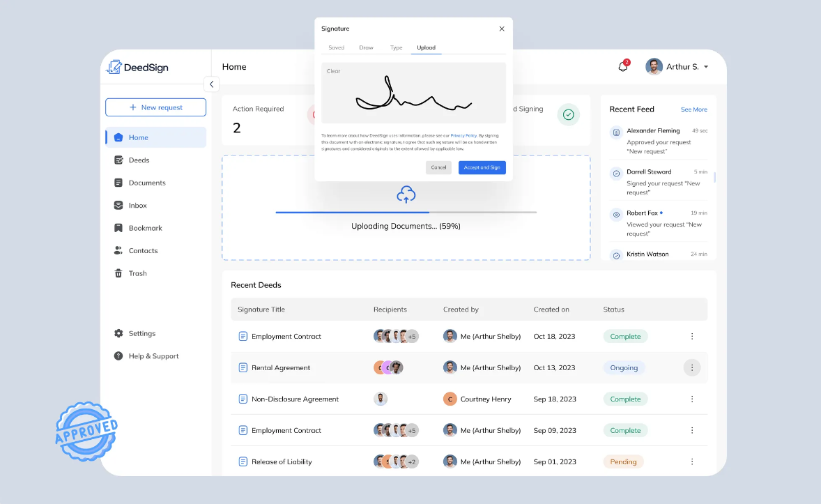Open the three-dot menu on Rental Agreement
The image size is (821, 504).
pos(692,367)
